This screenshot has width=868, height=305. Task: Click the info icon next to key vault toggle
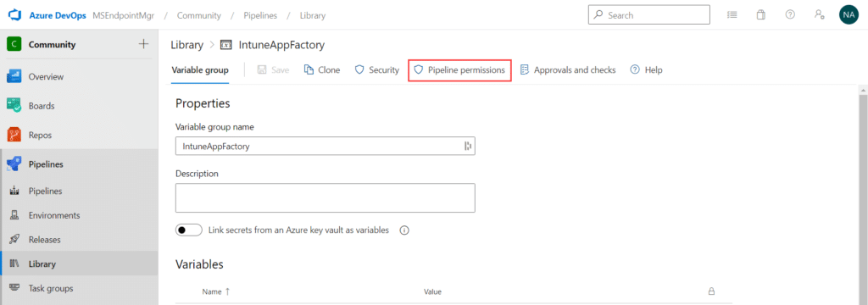(x=404, y=230)
